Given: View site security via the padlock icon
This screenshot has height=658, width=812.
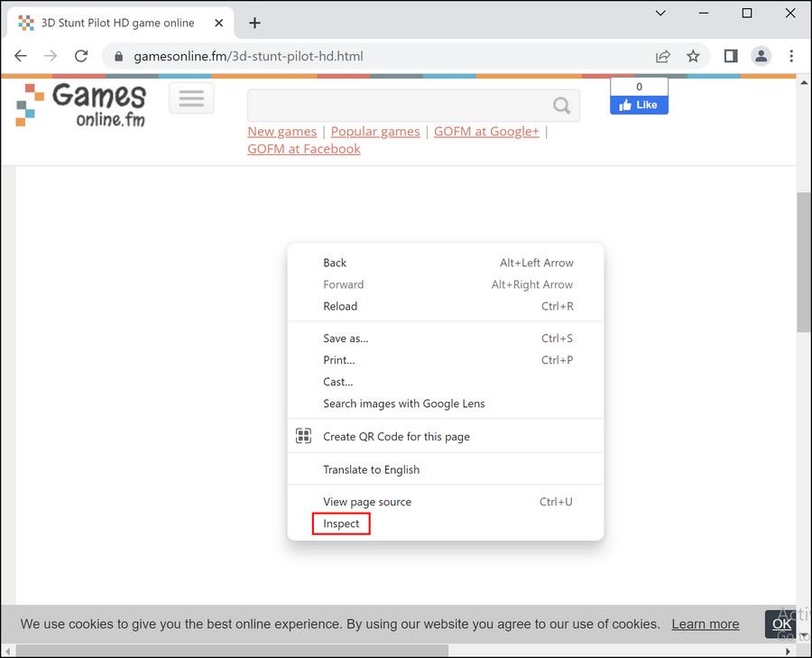Looking at the screenshot, I should click(x=117, y=55).
